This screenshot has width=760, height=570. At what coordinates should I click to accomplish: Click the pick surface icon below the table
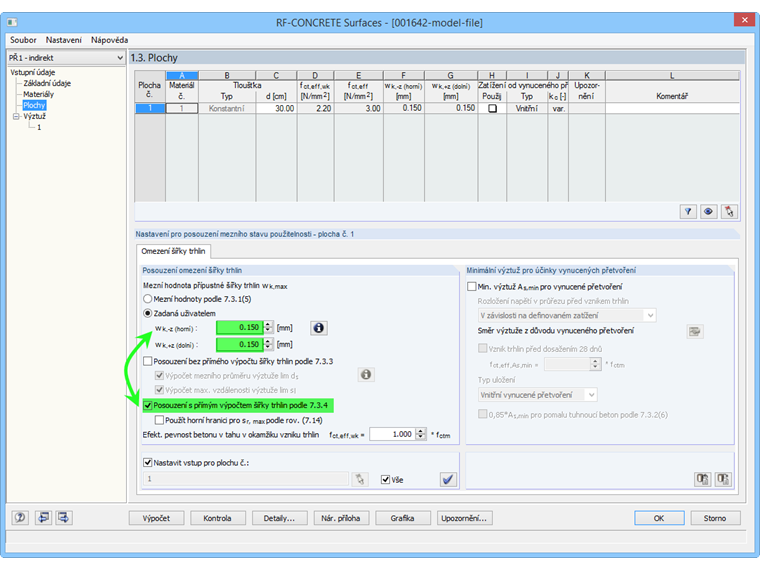coord(728,211)
